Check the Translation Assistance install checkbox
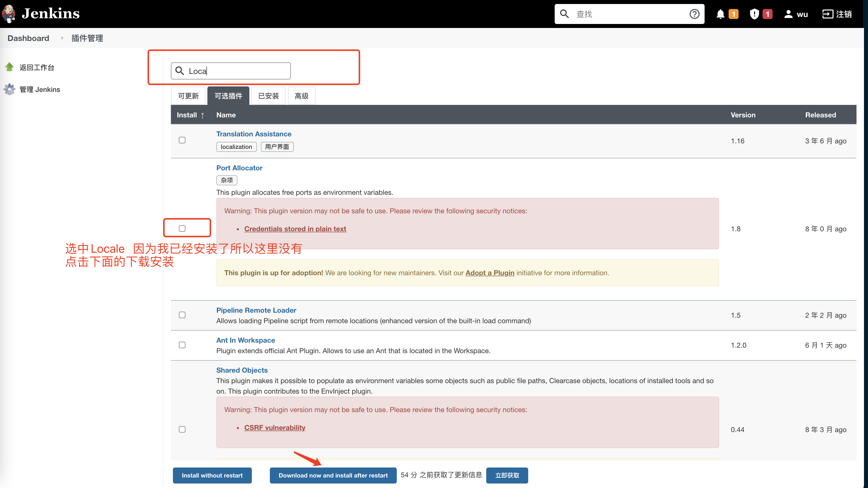This screenshot has width=868, height=488. click(182, 140)
